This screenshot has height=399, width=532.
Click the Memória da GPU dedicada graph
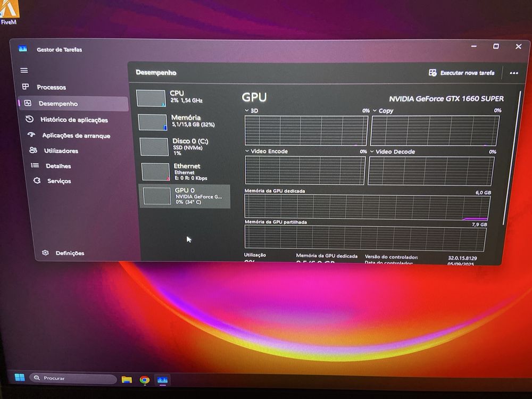pos(367,206)
